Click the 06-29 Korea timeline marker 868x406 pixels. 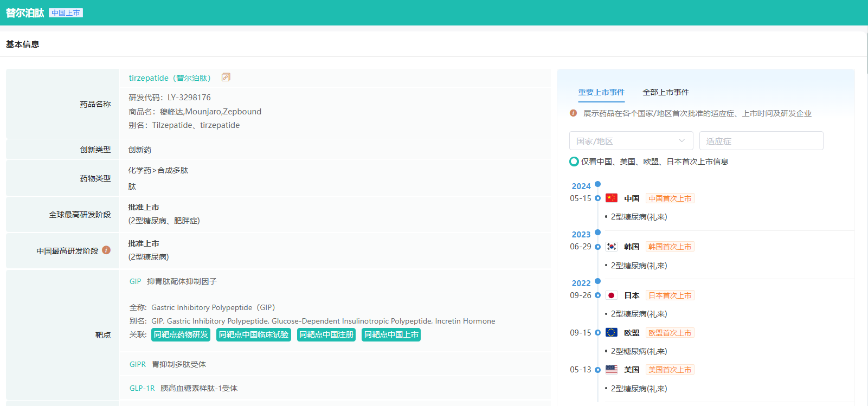[597, 247]
